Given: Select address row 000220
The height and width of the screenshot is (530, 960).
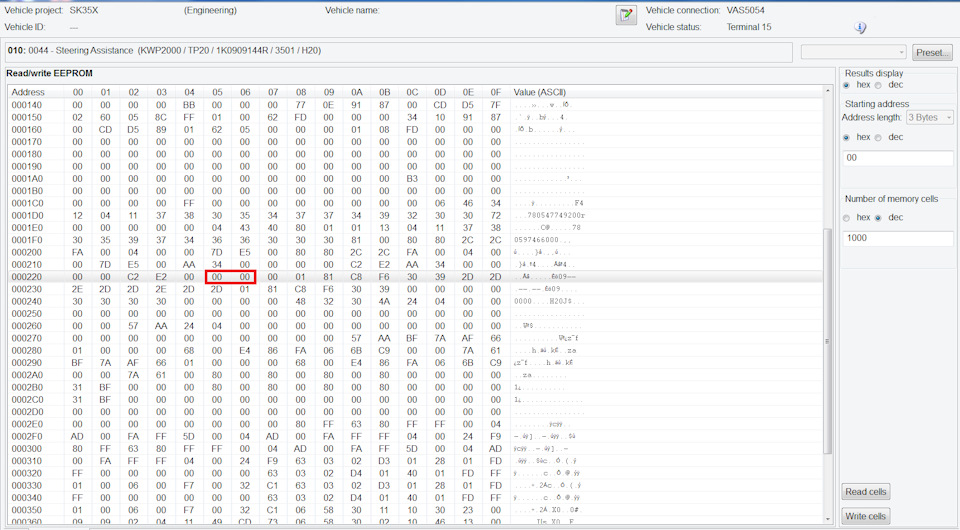Looking at the screenshot, I should 416,277.
